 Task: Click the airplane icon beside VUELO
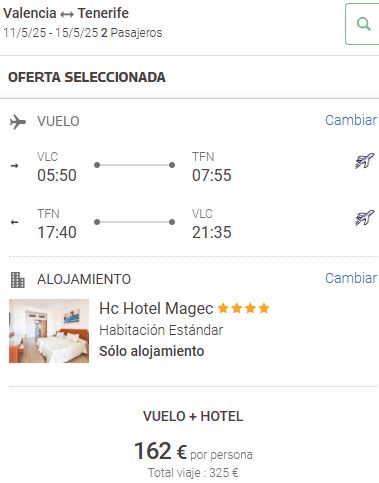click(18, 122)
